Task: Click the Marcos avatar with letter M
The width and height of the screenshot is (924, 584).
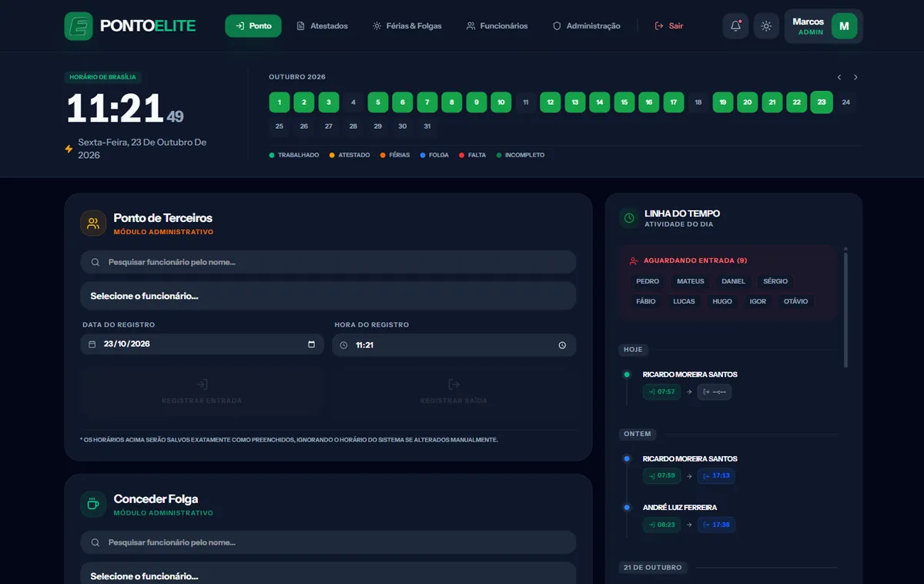Action: click(x=844, y=26)
